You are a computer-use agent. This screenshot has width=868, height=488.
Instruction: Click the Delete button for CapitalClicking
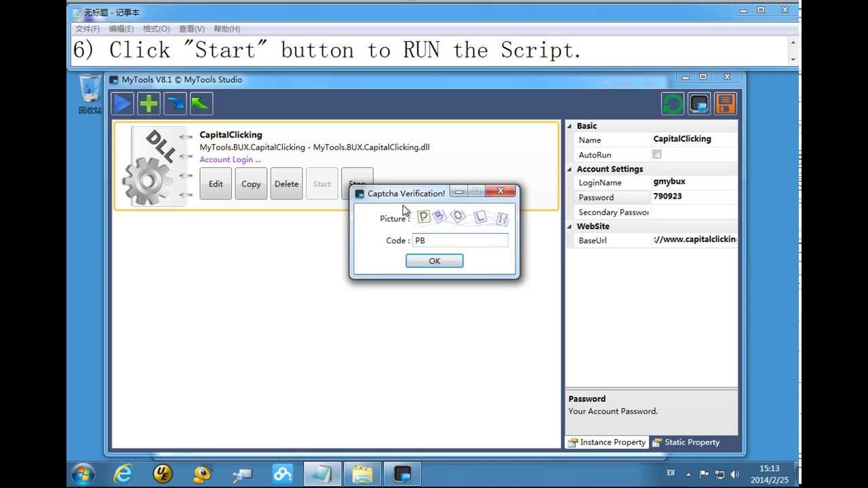coord(286,184)
